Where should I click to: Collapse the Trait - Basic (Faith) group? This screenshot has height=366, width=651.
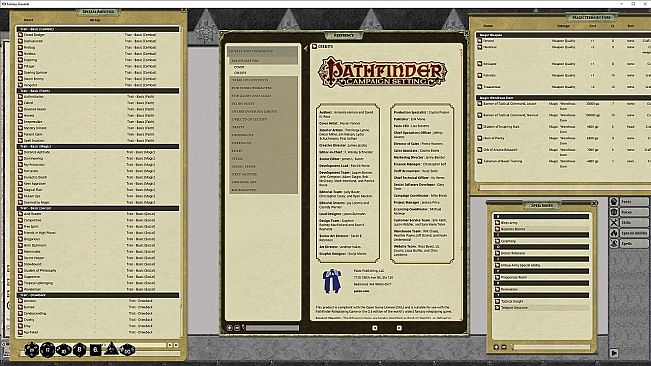[98, 90]
